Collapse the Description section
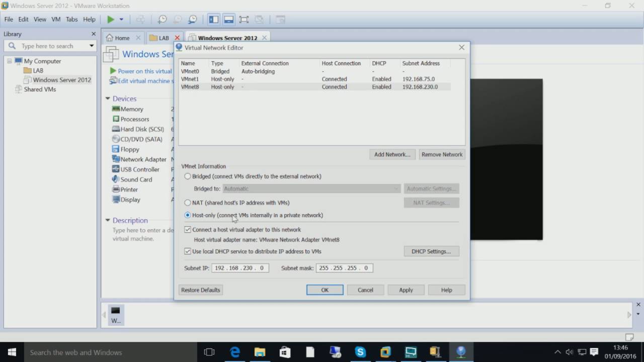Screen dimensions: 644x362 coord(108,220)
